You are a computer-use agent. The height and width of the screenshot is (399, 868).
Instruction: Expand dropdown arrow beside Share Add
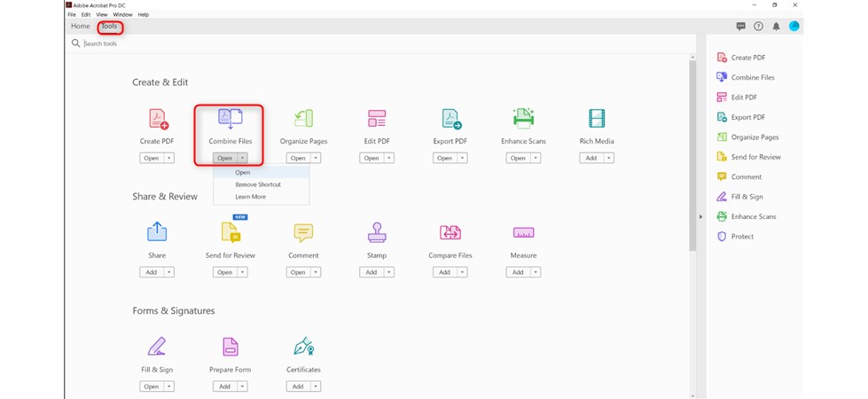pyautogui.click(x=168, y=272)
